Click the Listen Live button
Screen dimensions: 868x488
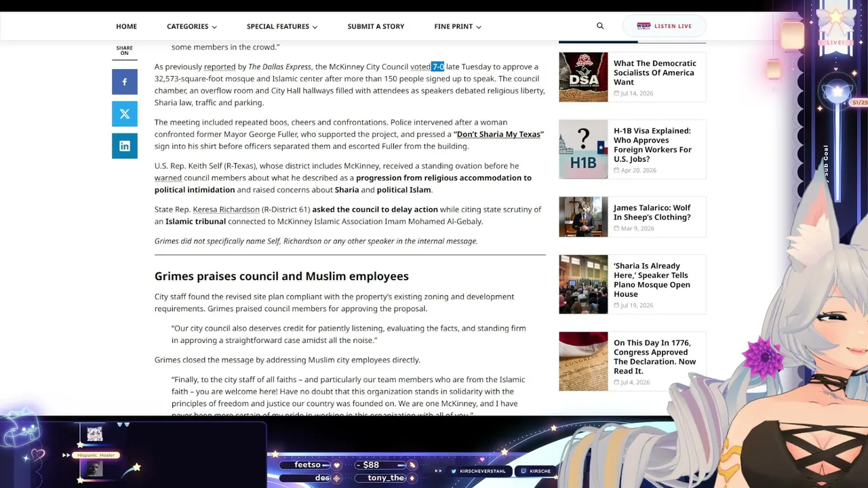tap(665, 26)
